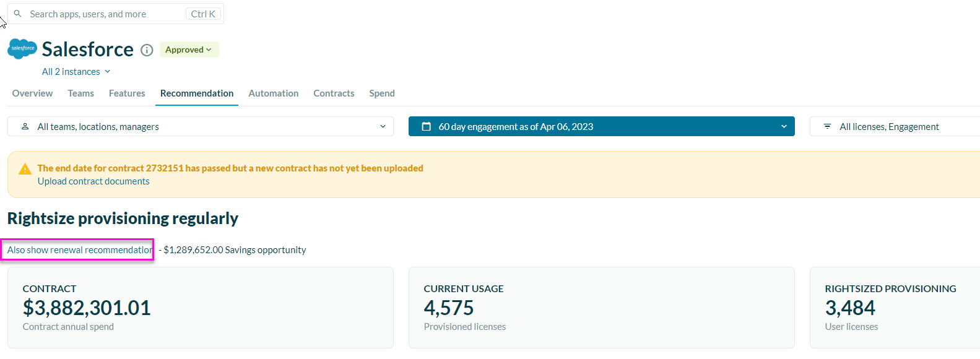Select the Features tab
The width and height of the screenshot is (980, 359).
pyautogui.click(x=127, y=93)
